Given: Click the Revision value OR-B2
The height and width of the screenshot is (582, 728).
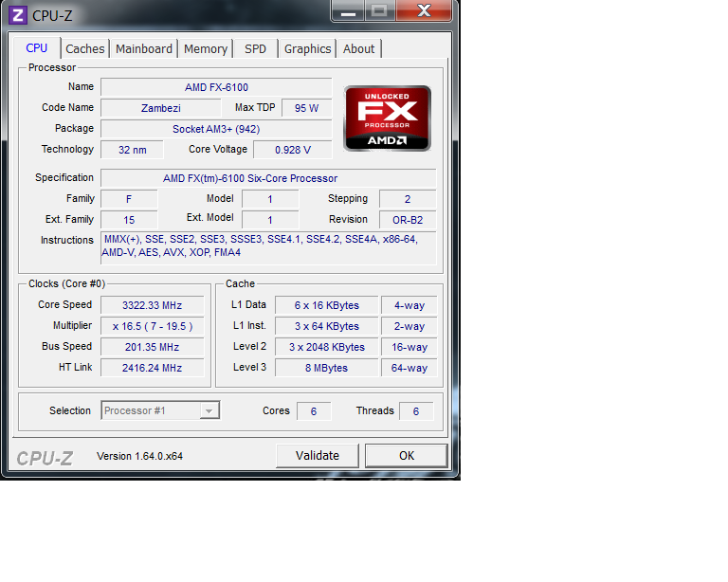Looking at the screenshot, I should click(408, 220).
